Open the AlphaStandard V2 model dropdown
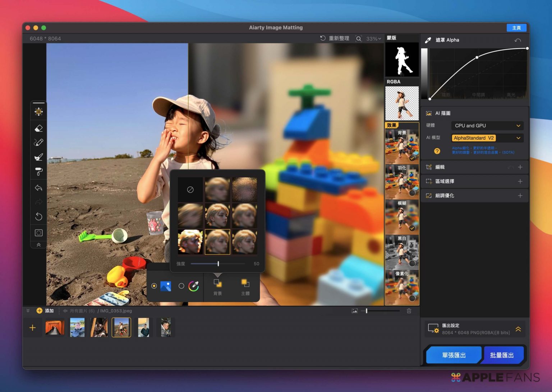This screenshot has width=552, height=392. point(487,138)
